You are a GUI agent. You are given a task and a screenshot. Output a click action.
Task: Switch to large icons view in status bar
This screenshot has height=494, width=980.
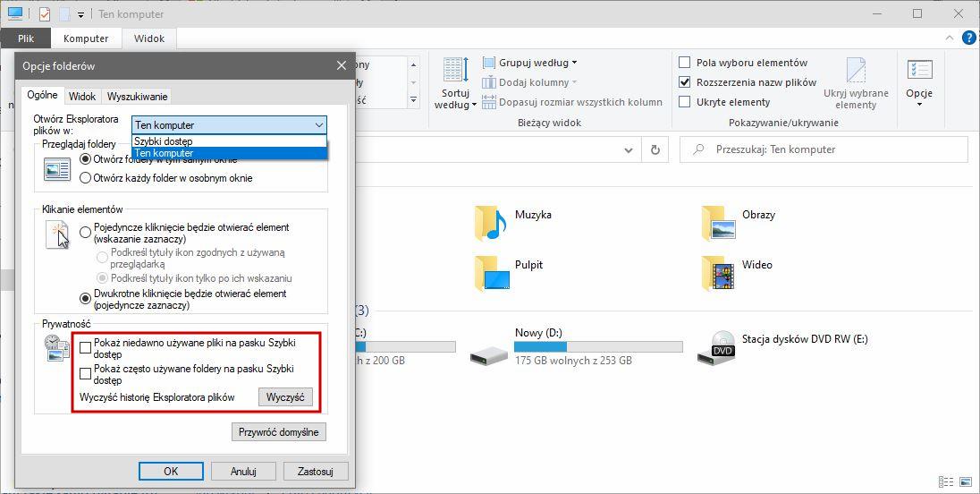pyautogui.click(x=965, y=482)
